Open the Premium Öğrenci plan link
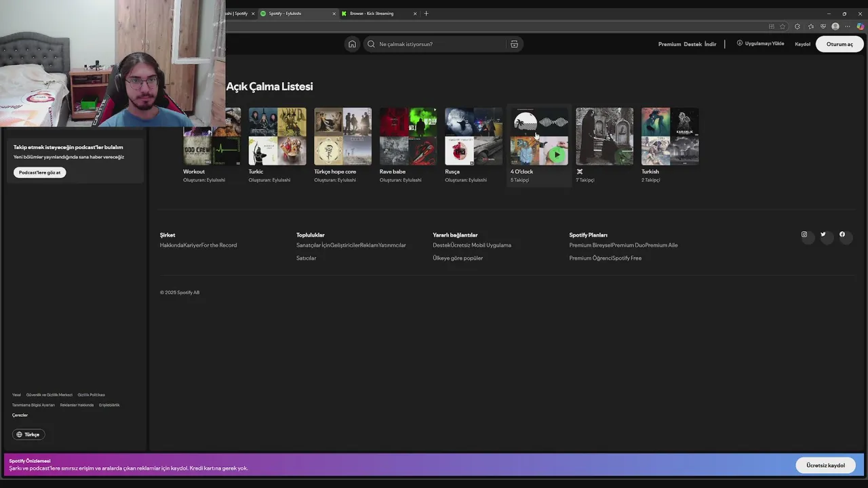The width and height of the screenshot is (868, 488). click(x=590, y=258)
